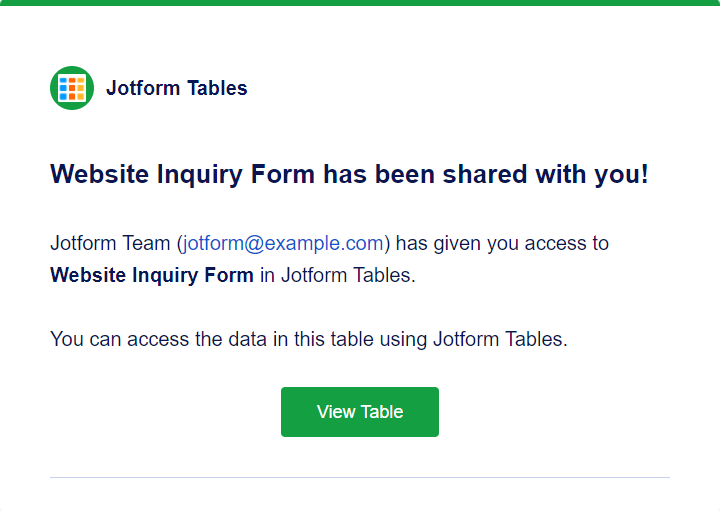This screenshot has width=720, height=511.
Task: Click the "has given you access to" text
Action: 502,243
